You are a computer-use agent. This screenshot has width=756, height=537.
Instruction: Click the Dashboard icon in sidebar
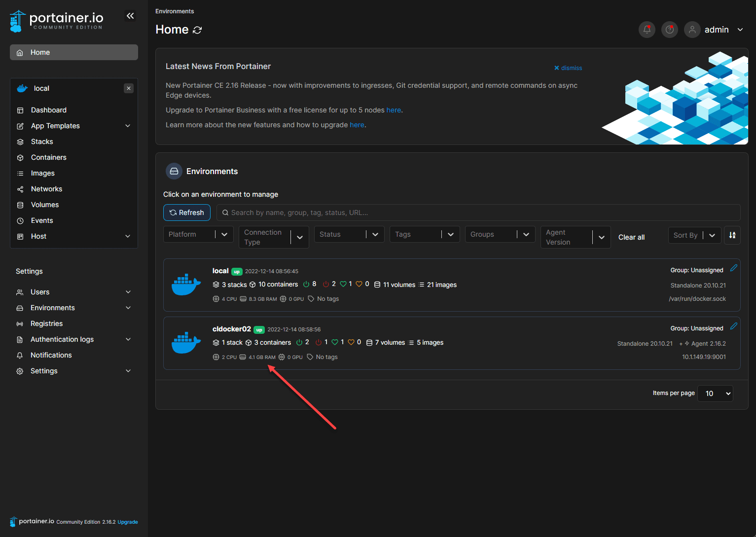click(x=20, y=110)
